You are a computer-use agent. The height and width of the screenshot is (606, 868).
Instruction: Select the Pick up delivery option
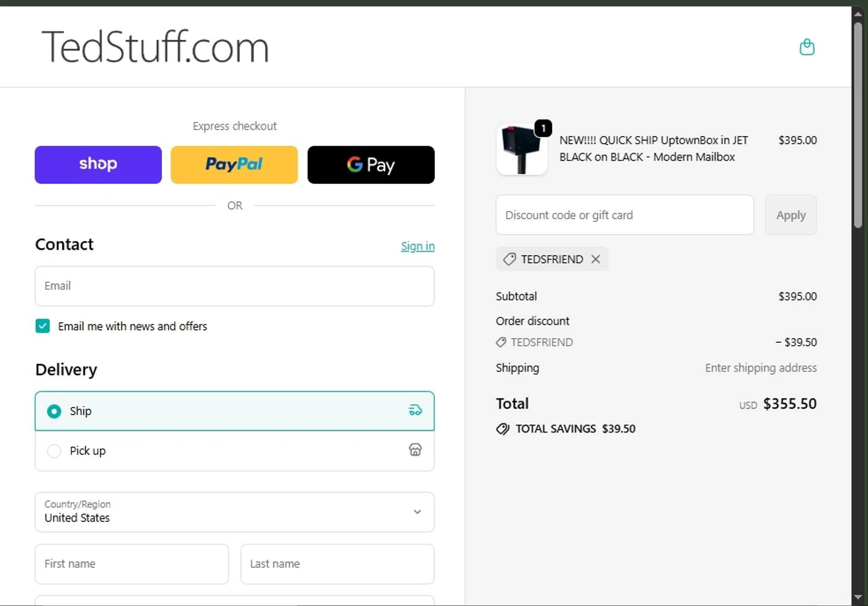(234, 451)
